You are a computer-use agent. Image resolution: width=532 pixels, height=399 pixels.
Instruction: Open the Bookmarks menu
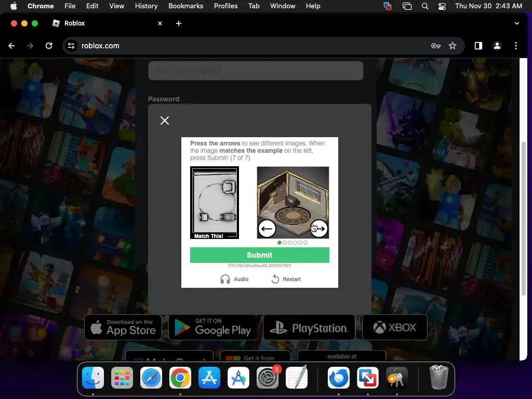point(185,6)
